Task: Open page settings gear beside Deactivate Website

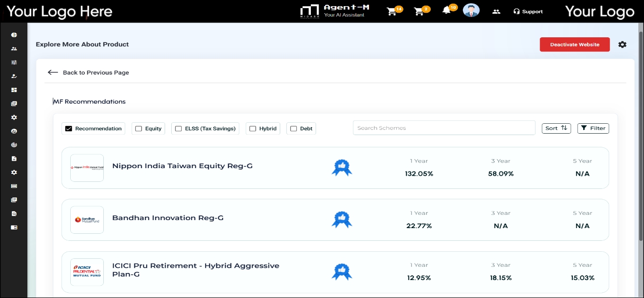Action: 622,44
